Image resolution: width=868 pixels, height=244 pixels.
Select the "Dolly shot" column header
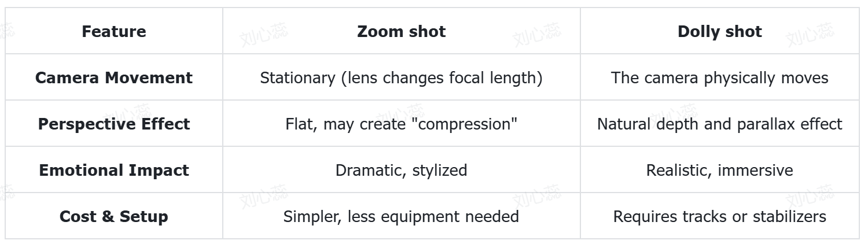click(719, 31)
